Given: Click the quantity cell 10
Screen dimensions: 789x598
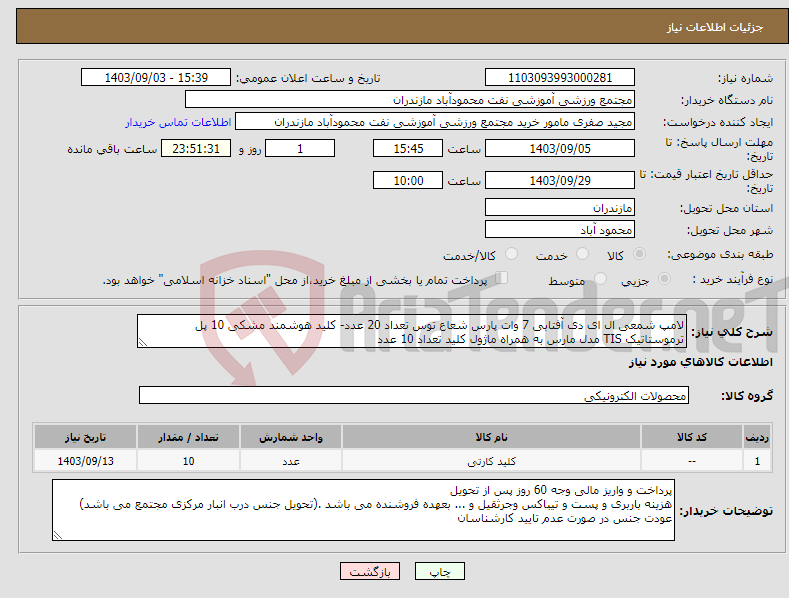Looking at the screenshot, I should tap(188, 461).
